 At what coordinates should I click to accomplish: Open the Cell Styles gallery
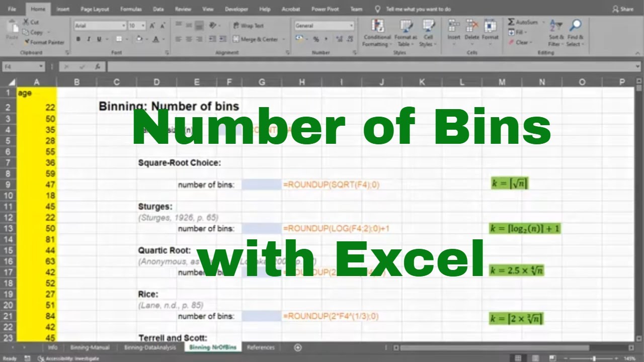pyautogui.click(x=428, y=33)
